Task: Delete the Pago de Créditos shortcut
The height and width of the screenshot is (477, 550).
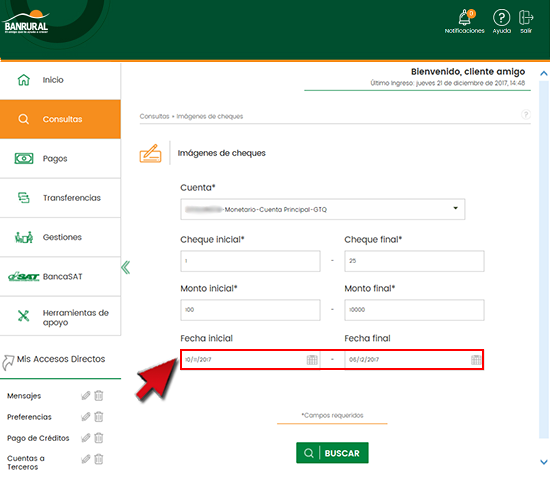Action: (99, 438)
